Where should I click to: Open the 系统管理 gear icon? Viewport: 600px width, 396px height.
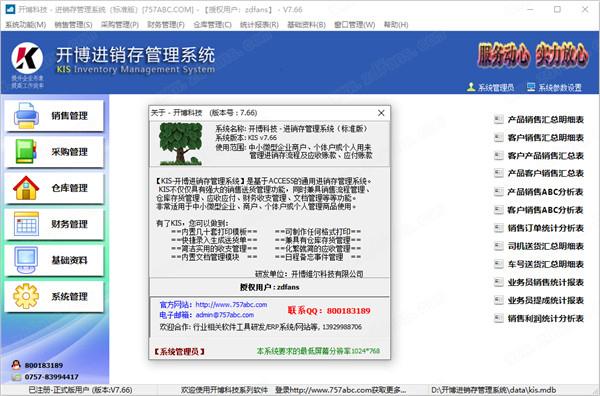click(x=26, y=296)
